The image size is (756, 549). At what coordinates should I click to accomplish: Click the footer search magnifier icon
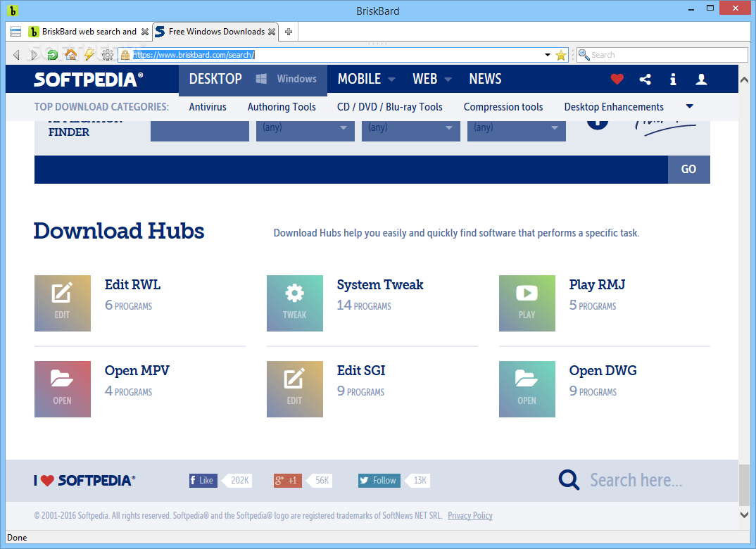(x=569, y=480)
